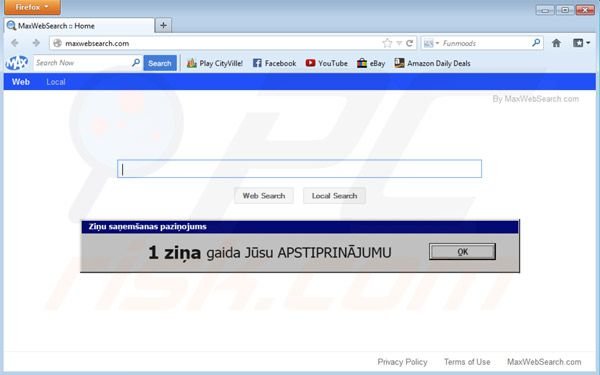Screen dimensions: 600x375
Task: Close the Firefox window
Action: point(585,10)
